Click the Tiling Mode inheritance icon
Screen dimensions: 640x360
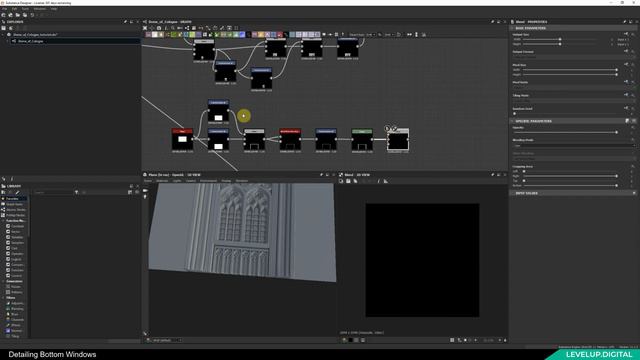point(626,95)
